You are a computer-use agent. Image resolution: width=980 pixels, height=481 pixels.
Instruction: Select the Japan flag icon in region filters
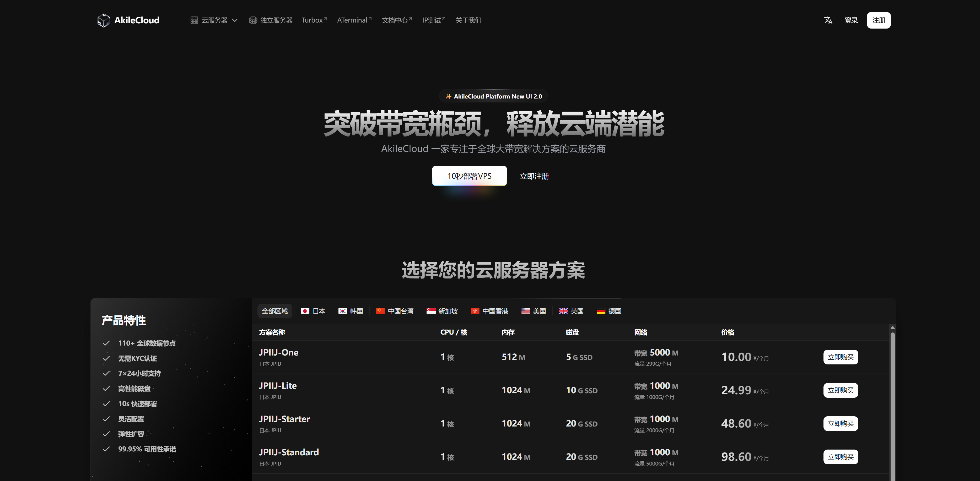pos(305,311)
